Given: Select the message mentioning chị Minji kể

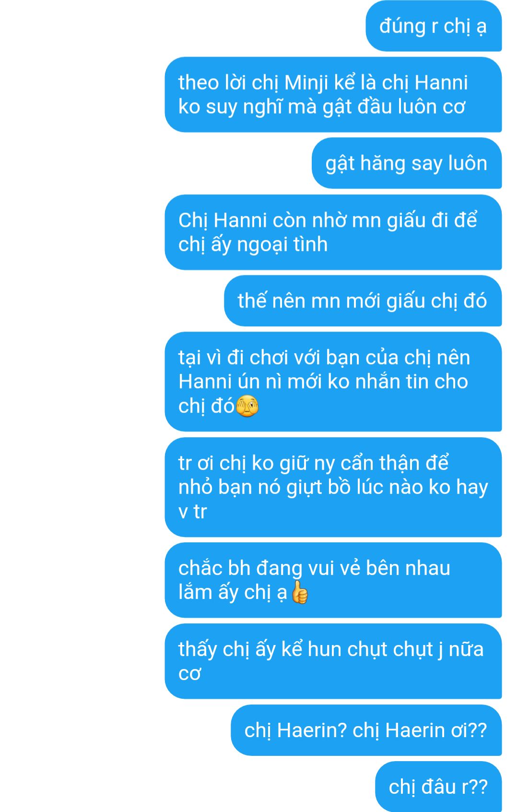Looking at the screenshot, I should (x=333, y=95).
